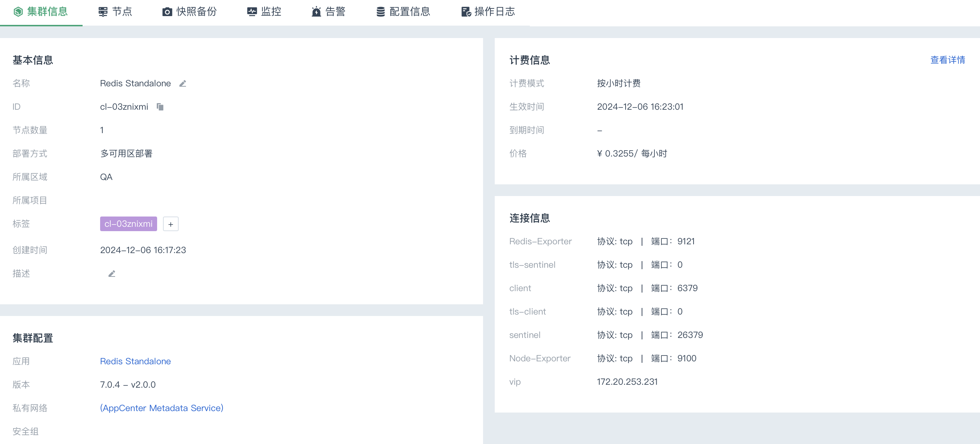Image resolution: width=980 pixels, height=444 pixels.
Task: Open the 操作日志 tab
Action: tap(488, 12)
